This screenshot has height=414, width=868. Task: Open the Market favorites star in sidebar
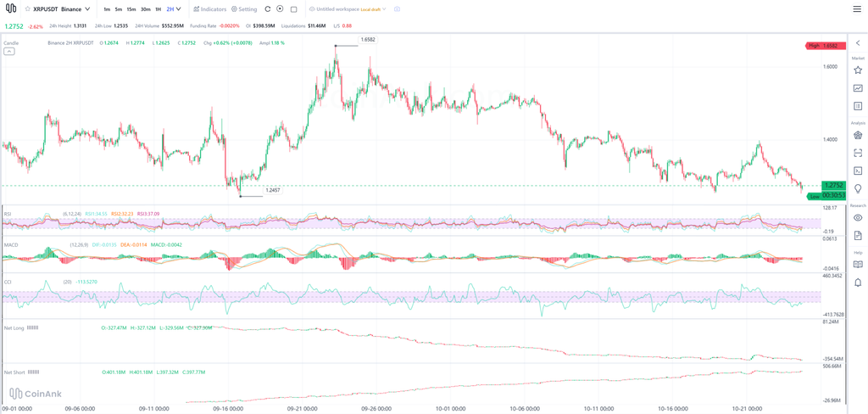tap(858, 70)
